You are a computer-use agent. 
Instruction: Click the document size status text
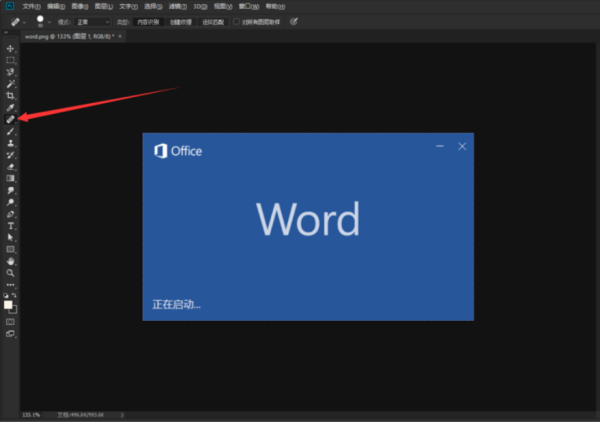[x=81, y=415]
